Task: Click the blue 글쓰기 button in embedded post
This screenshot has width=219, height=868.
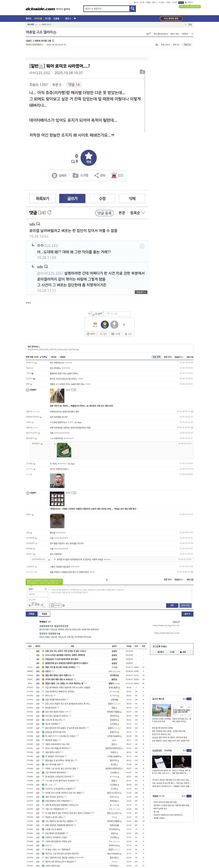Action: pos(72,198)
